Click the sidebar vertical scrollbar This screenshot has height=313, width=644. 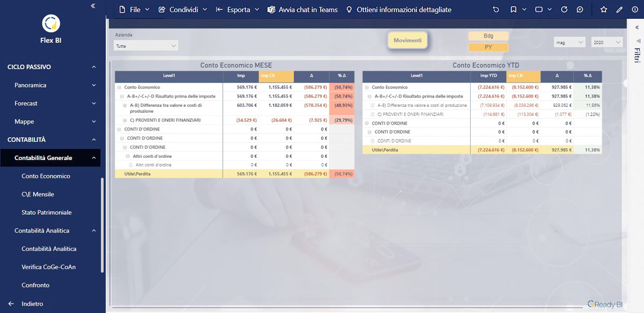point(102,225)
